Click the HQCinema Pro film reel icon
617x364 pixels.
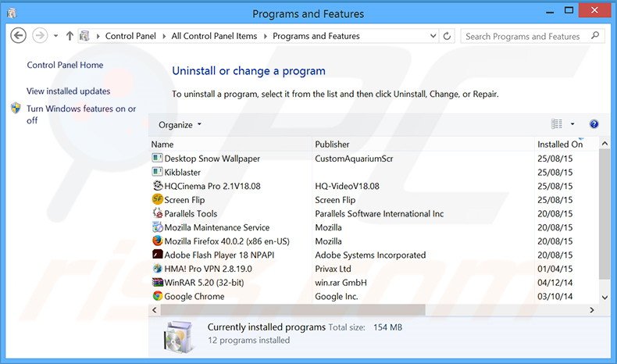click(158, 185)
